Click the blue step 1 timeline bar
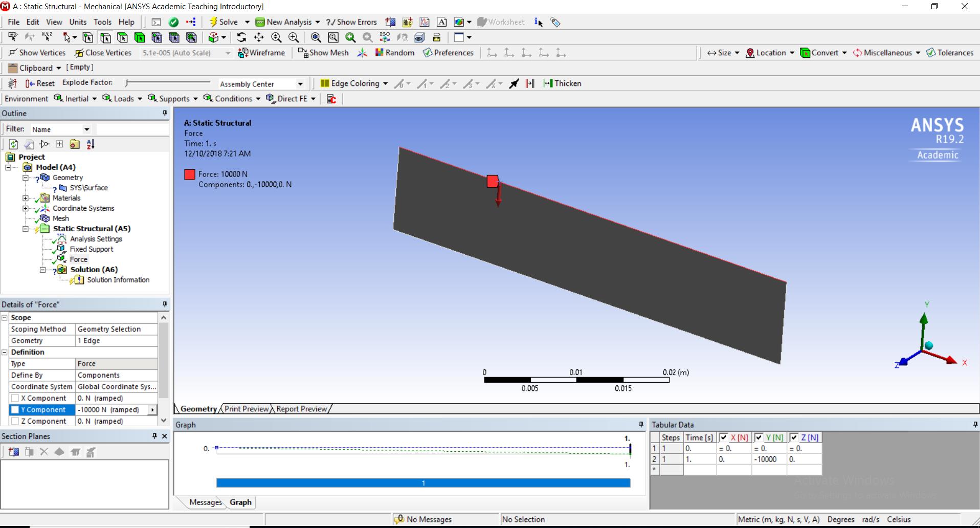The image size is (980, 528). [x=424, y=483]
